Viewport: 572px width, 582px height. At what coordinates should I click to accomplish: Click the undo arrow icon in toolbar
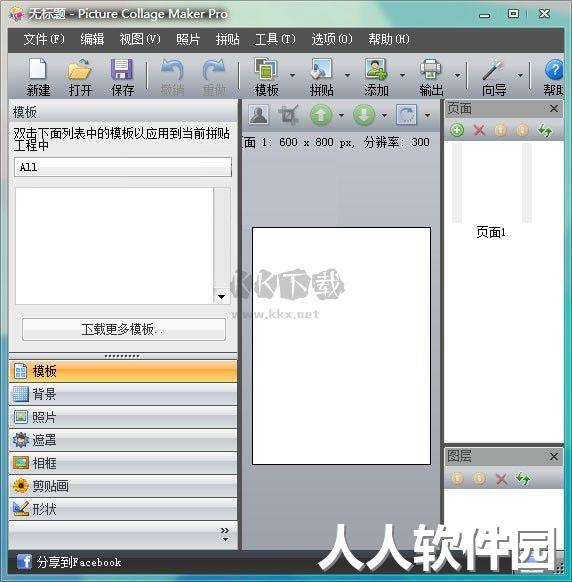point(172,69)
